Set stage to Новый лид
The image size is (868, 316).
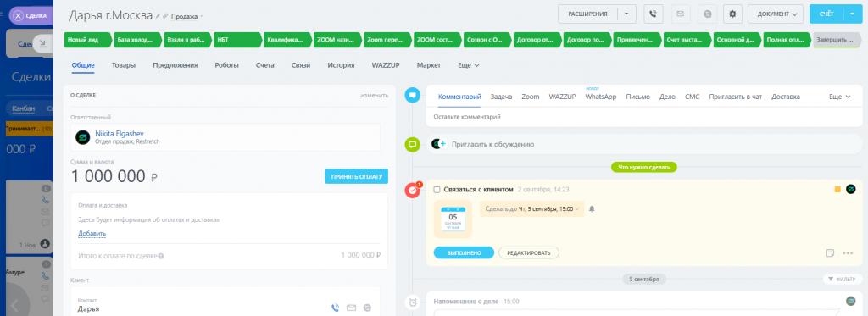click(87, 41)
